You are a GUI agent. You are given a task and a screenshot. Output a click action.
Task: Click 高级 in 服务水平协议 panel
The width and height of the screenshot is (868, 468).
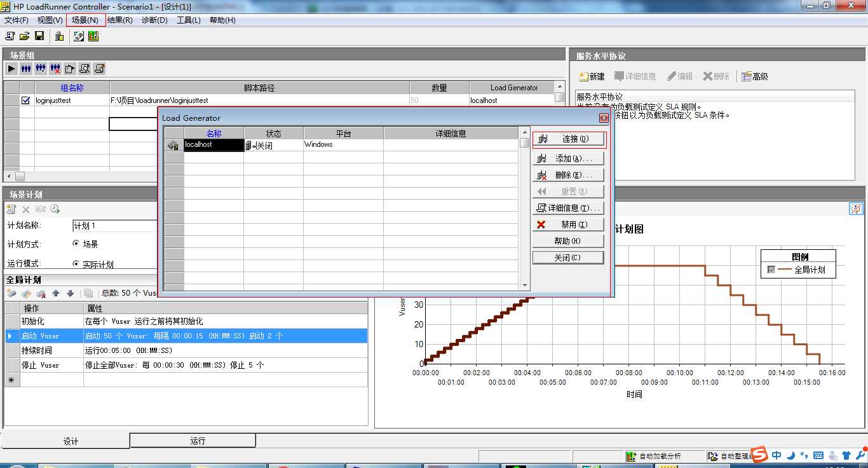pyautogui.click(x=755, y=76)
